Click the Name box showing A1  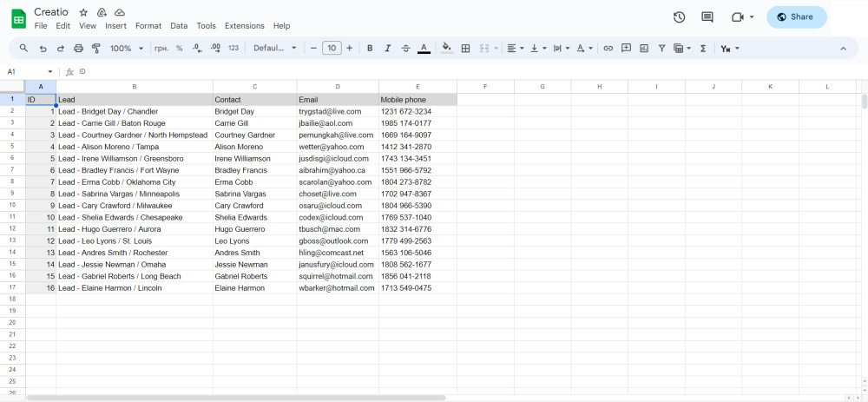coord(27,72)
